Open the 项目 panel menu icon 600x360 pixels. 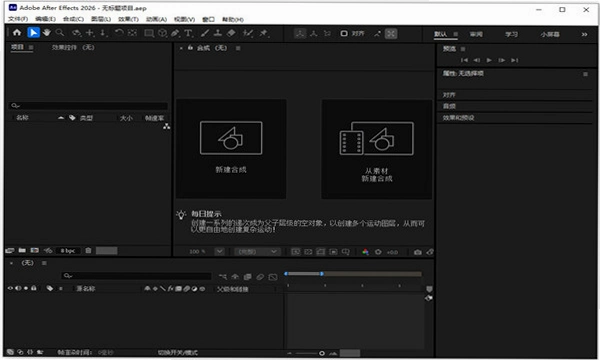pyautogui.click(x=31, y=47)
